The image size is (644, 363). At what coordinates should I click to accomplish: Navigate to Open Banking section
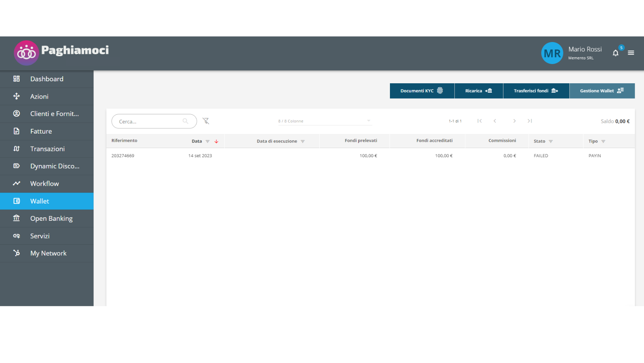[51, 218]
